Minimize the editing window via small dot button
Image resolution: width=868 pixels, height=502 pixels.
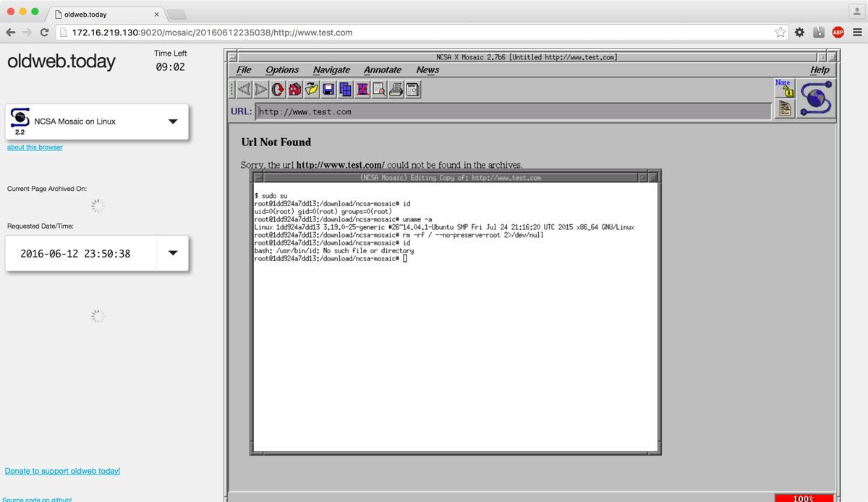[642, 177]
